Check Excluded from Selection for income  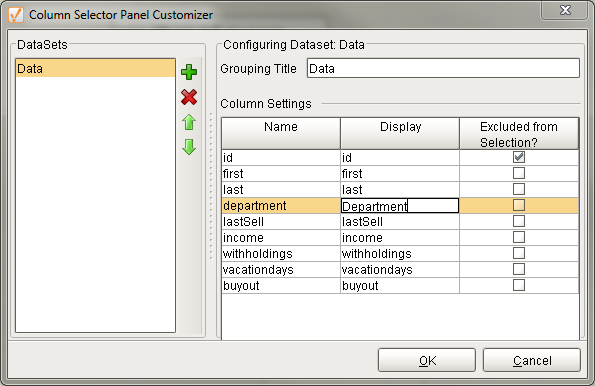pyautogui.click(x=519, y=237)
